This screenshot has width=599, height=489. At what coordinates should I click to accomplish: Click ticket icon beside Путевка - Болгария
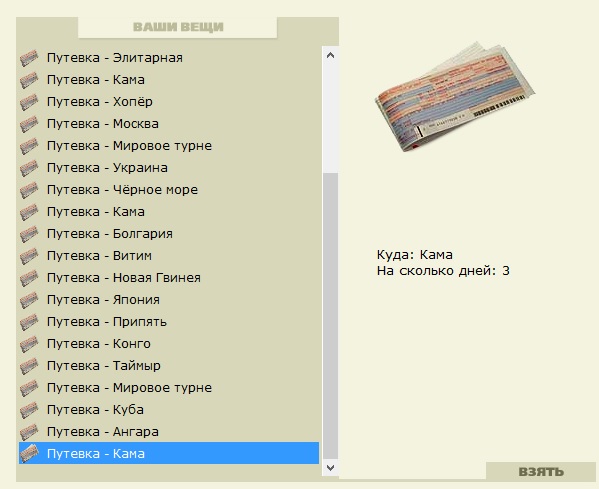29,234
